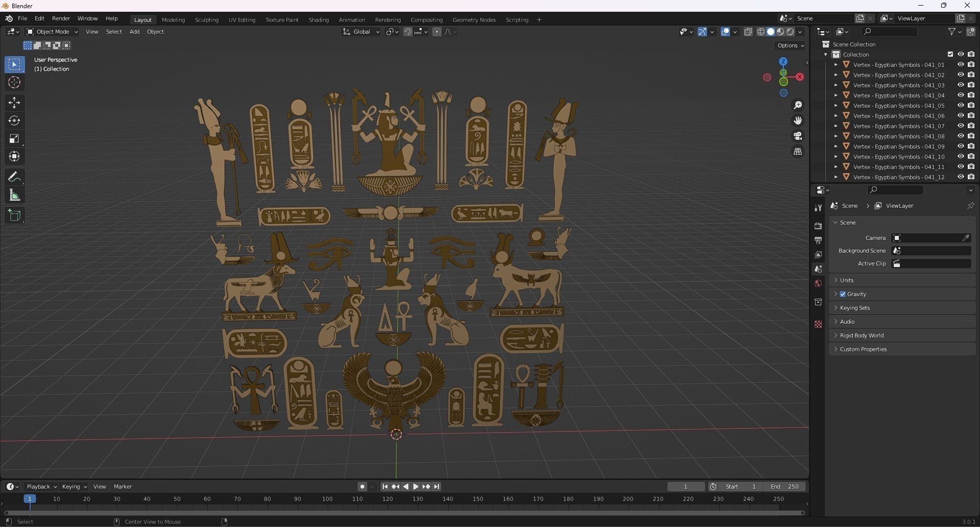Click the play animation button
Screen dimensions: 980x531
(x=415, y=487)
